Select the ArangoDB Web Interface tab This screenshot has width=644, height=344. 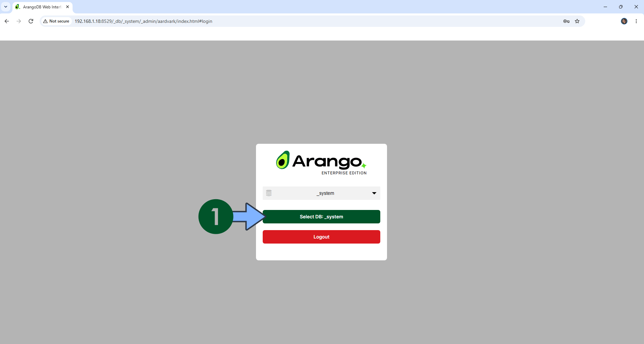tap(42, 7)
